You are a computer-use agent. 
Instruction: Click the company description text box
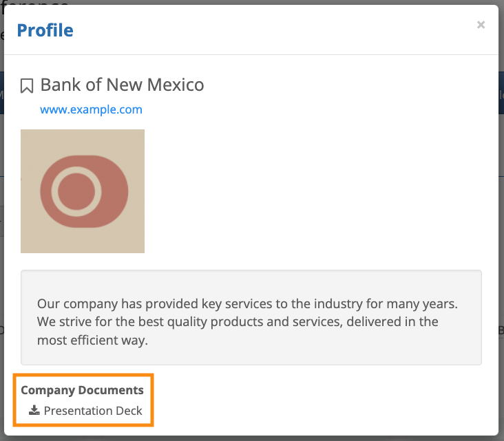251,351
